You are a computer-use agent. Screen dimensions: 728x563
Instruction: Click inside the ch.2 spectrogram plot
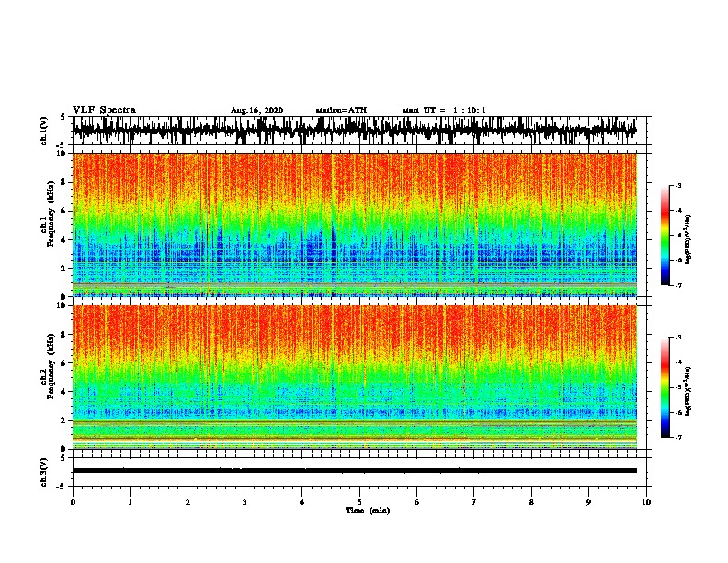pyautogui.click(x=354, y=377)
